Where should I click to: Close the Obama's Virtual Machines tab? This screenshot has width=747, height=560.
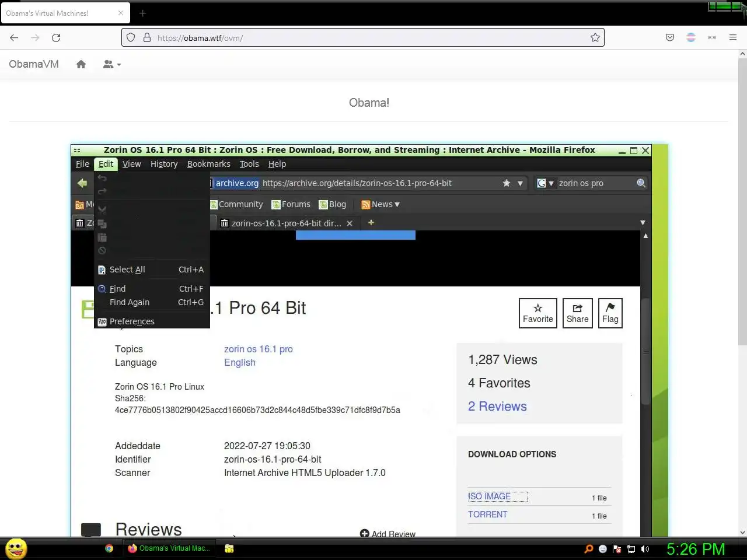coord(121,13)
